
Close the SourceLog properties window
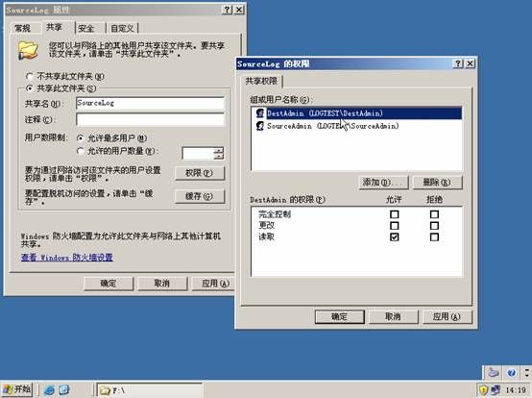(239, 10)
